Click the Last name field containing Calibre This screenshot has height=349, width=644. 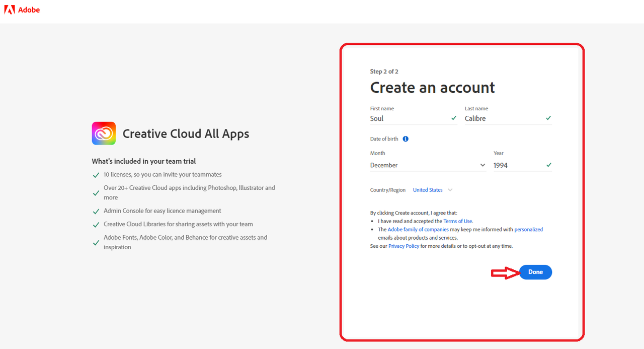pos(508,118)
